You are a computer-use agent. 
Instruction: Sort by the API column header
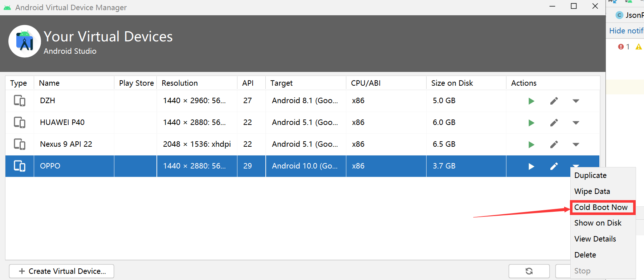coord(252,83)
